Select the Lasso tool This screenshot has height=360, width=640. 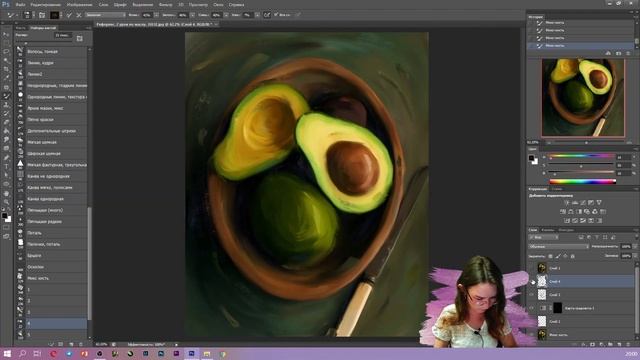pyautogui.click(x=6, y=52)
